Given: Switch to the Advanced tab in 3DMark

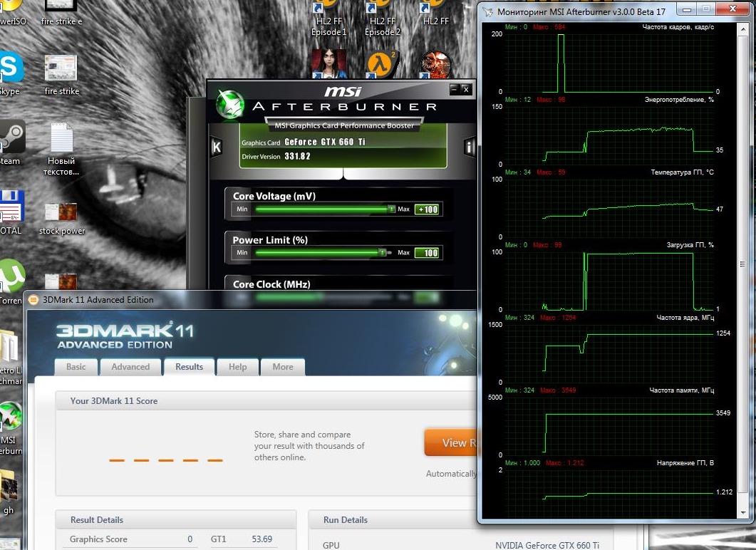Looking at the screenshot, I should pos(130,367).
